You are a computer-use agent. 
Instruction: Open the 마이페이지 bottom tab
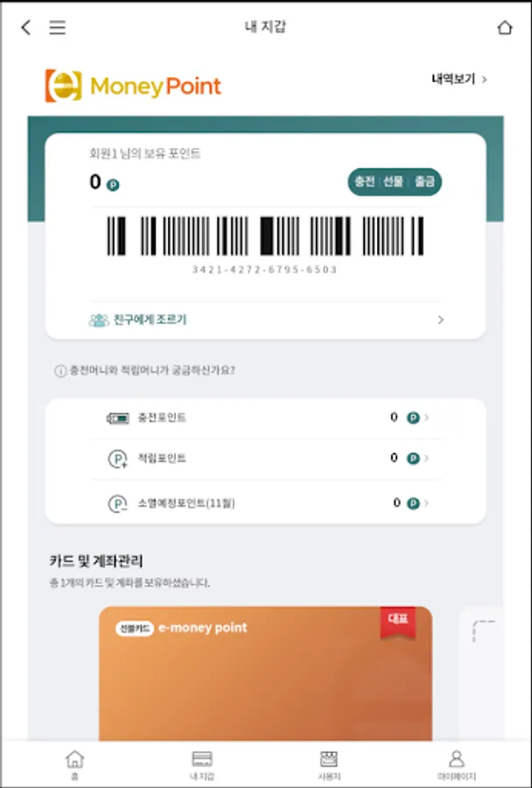[x=456, y=765]
